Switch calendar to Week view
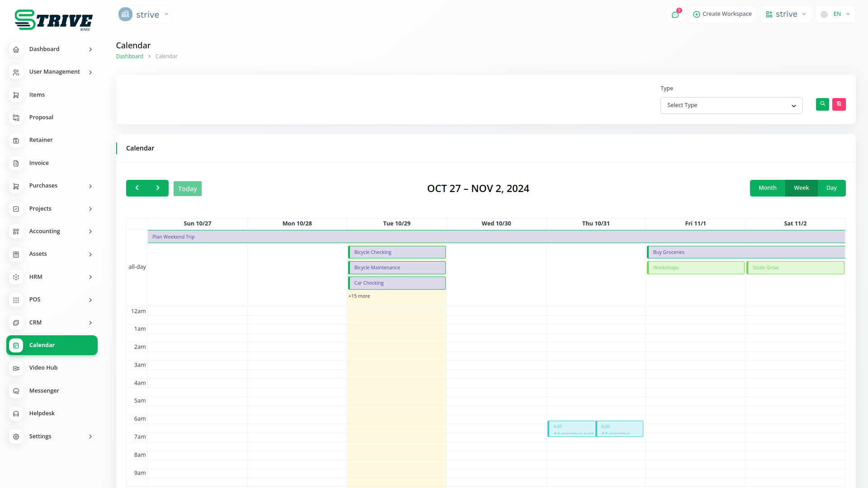This screenshot has height=488, width=868. tap(801, 188)
